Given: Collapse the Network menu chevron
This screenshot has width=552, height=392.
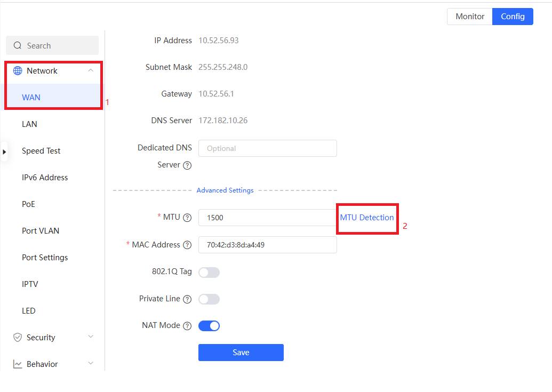Looking at the screenshot, I should point(91,70).
